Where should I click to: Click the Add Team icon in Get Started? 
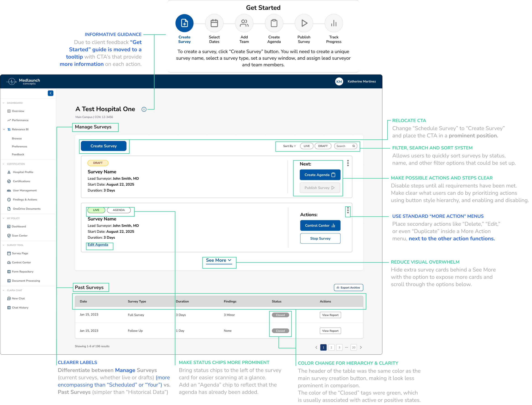point(244,23)
